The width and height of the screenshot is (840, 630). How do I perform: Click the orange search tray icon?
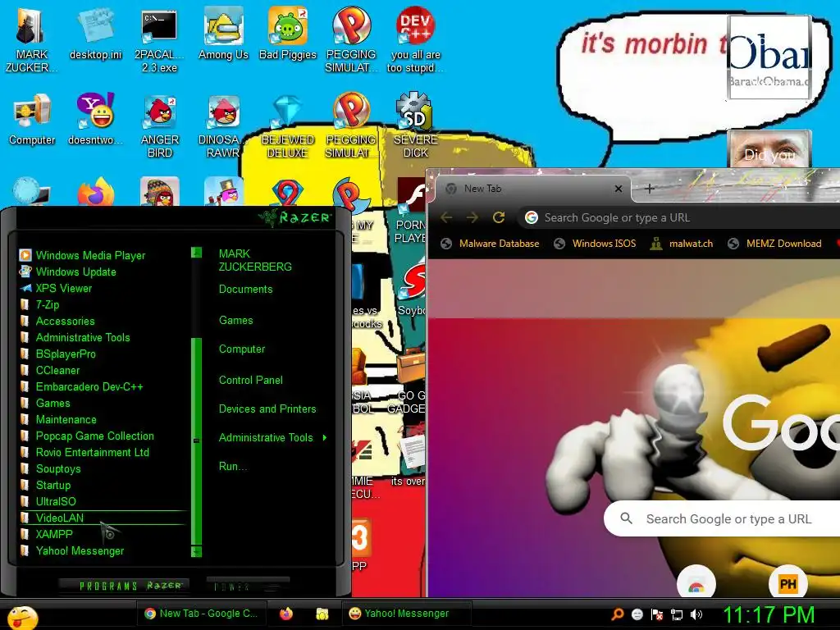click(617, 614)
